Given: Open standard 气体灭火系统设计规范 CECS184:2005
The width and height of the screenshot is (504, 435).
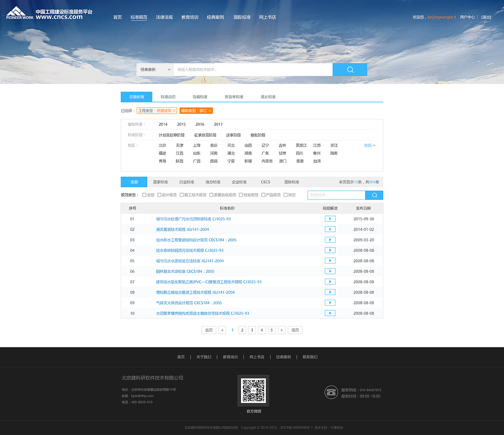Looking at the screenshot, I should tap(189, 303).
